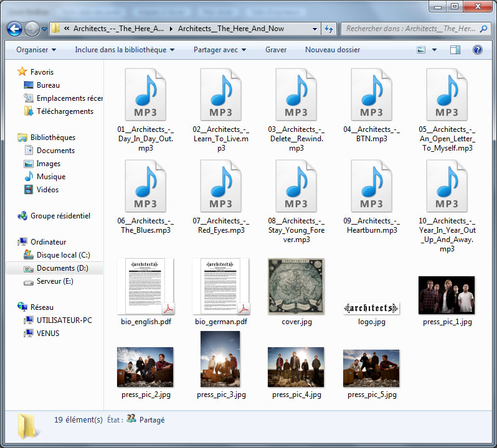The image size is (497, 448).
Task: Select the 08 Stay_Young_Forever MP3 file icon
Action: (x=296, y=186)
